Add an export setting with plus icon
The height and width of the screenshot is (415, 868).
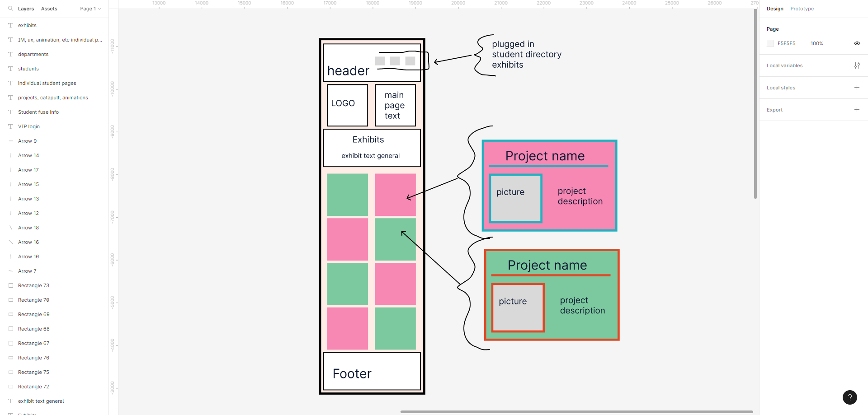pos(857,110)
